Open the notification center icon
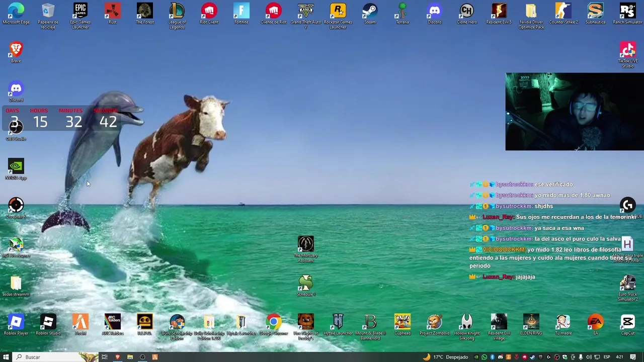 pos(633,357)
